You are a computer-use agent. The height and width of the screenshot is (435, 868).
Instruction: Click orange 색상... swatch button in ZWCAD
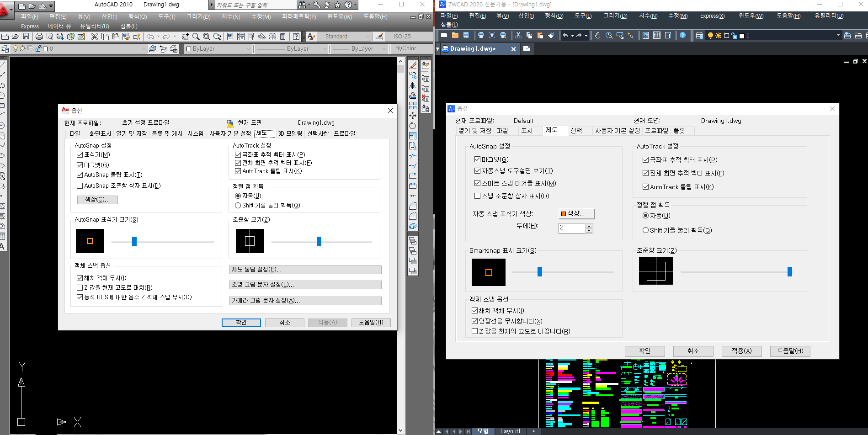[576, 213]
